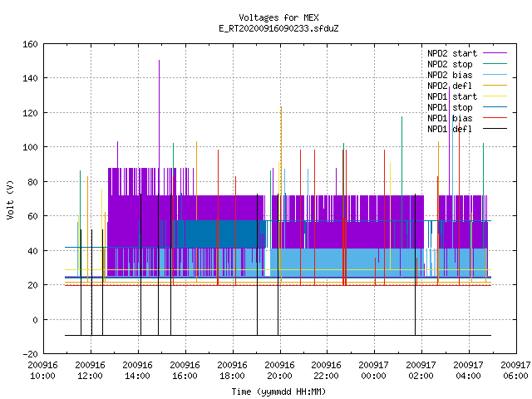Click the x-axis tick 200916 14:00

[137, 371]
